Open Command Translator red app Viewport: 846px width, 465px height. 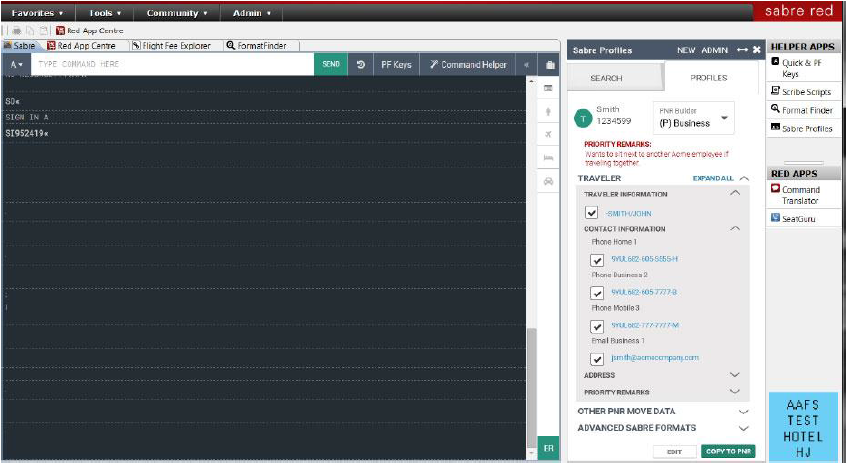(800, 195)
